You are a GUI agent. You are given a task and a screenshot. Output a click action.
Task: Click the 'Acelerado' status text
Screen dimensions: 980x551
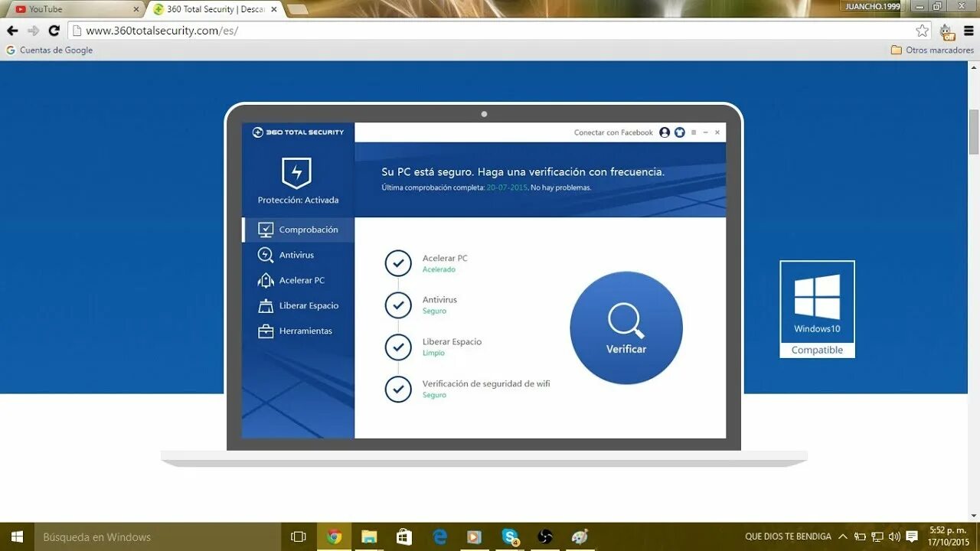point(439,269)
